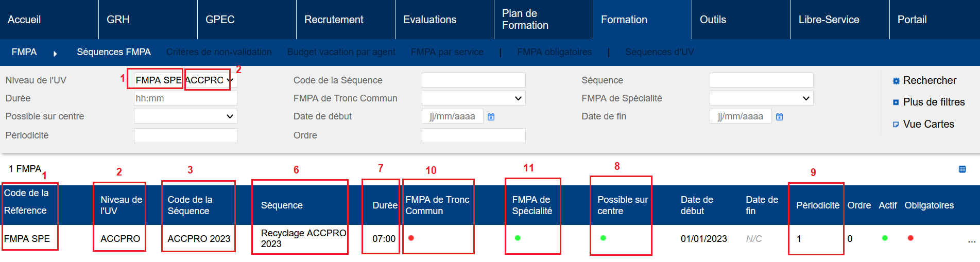
Task: Sort by the Périodicité column header
Action: 817,205
